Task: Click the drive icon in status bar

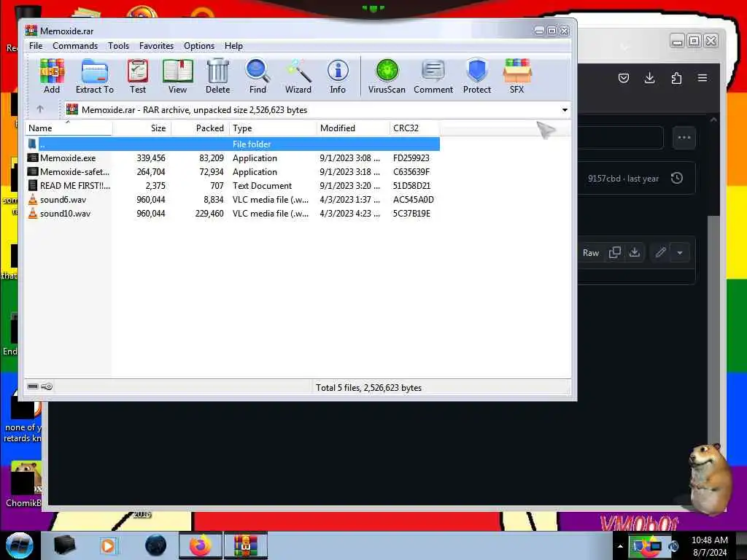Action: pyautogui.click(x=33, y=386)
